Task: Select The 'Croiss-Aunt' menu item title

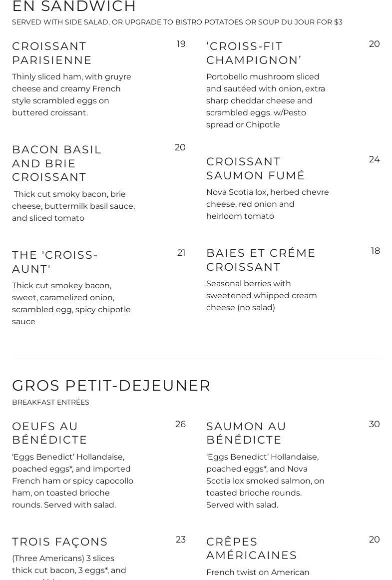Action: [x=55, y=262]
